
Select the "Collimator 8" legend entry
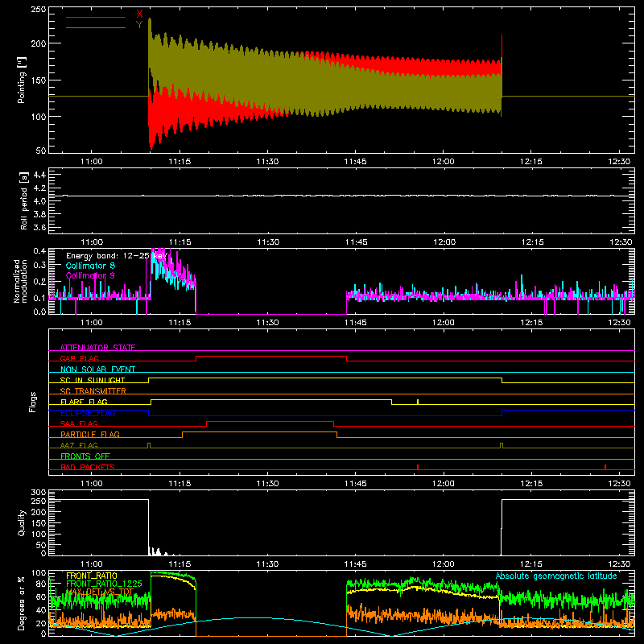[x=90, y=266]
